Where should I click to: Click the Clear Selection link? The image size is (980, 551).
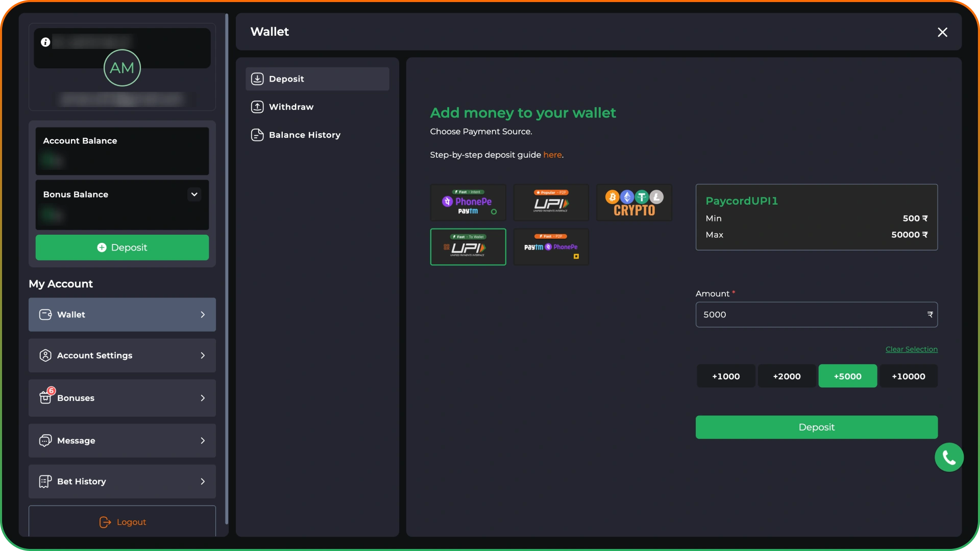[x=911, y=349]
